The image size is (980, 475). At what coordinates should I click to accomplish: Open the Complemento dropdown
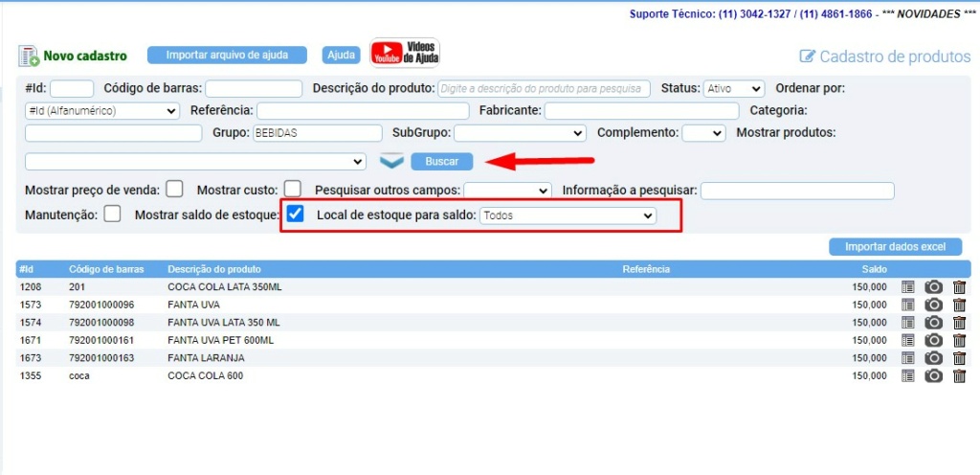coord(703,133)
